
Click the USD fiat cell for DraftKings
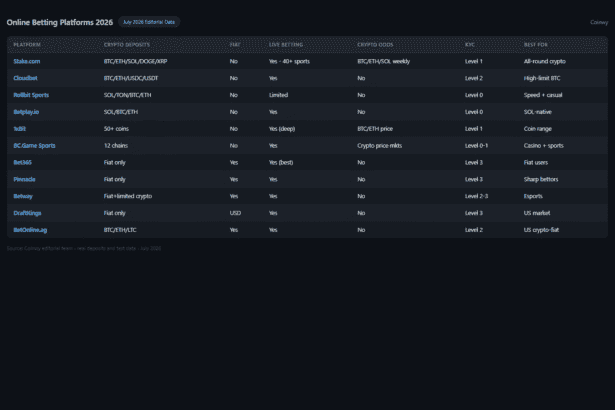click(x=235, y=213)
